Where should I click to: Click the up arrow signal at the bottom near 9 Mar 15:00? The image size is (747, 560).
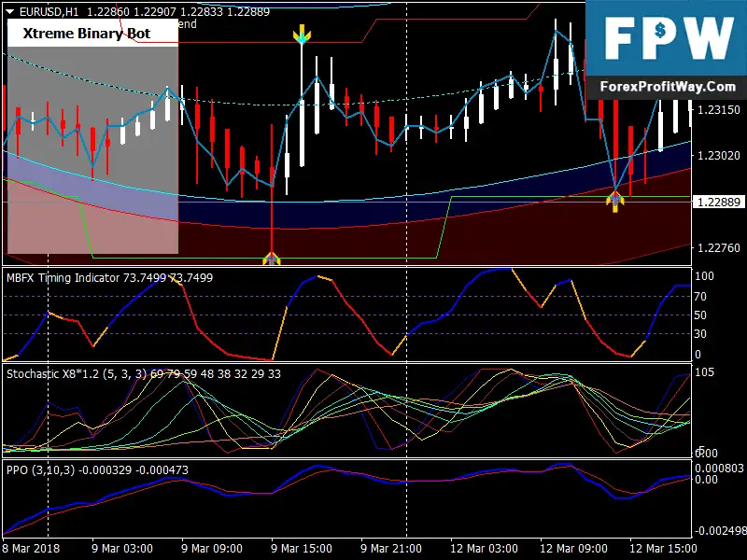(272, 259)
